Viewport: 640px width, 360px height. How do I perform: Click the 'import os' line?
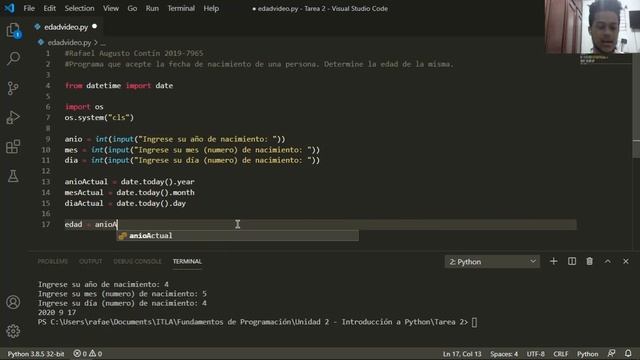click(84, 107)
